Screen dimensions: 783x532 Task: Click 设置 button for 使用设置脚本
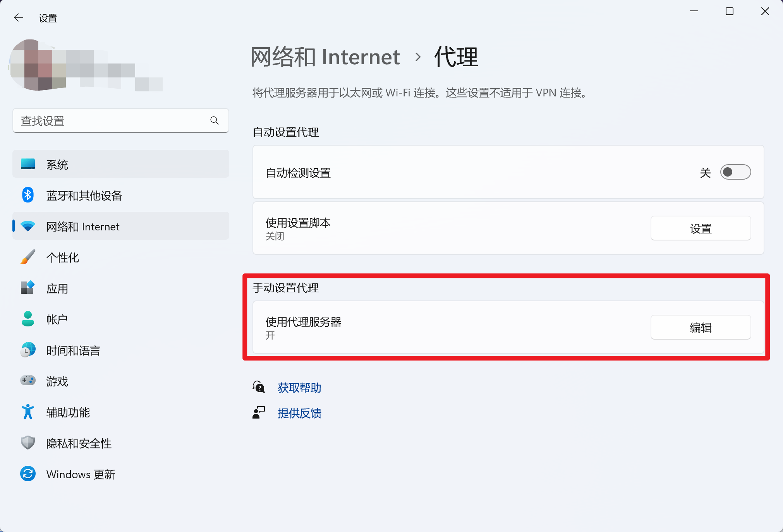pos(701,228)
